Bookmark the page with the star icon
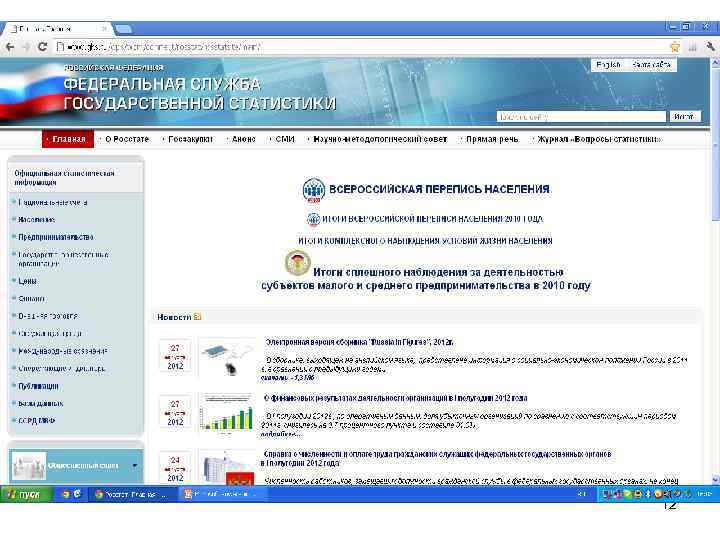This screenshot has height=540, width=720. point(675,47)
